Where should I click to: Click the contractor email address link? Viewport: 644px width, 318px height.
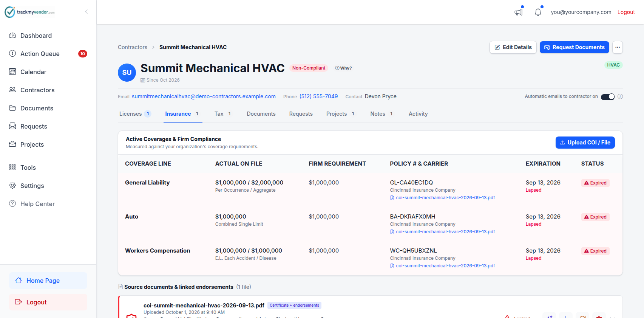(204, 96)
